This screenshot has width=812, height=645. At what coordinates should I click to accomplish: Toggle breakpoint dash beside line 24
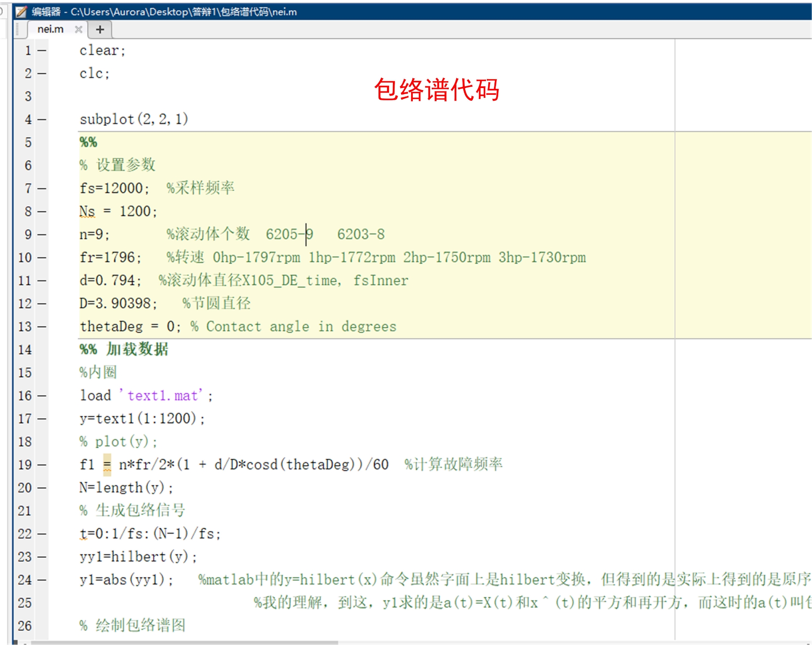(x=41, y=580)
